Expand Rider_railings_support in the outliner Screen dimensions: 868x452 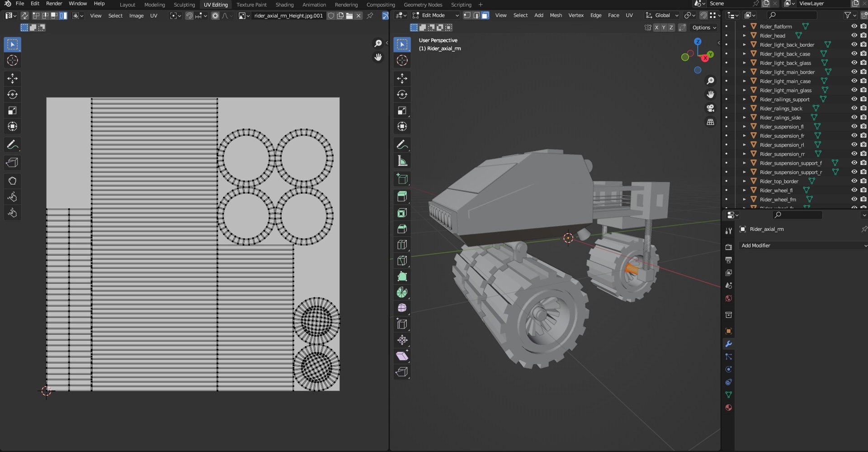click(744, 100)
